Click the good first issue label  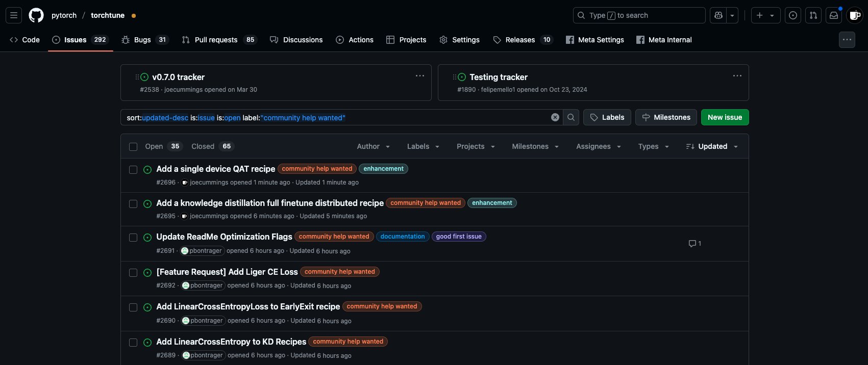tap(459, 237)
